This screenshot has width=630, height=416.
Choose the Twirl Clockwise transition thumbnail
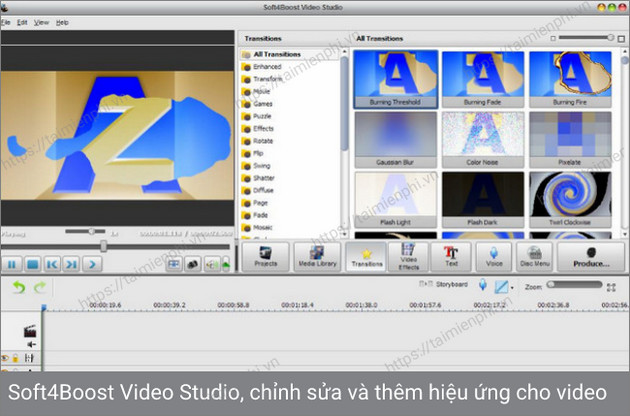click(570, 199)
